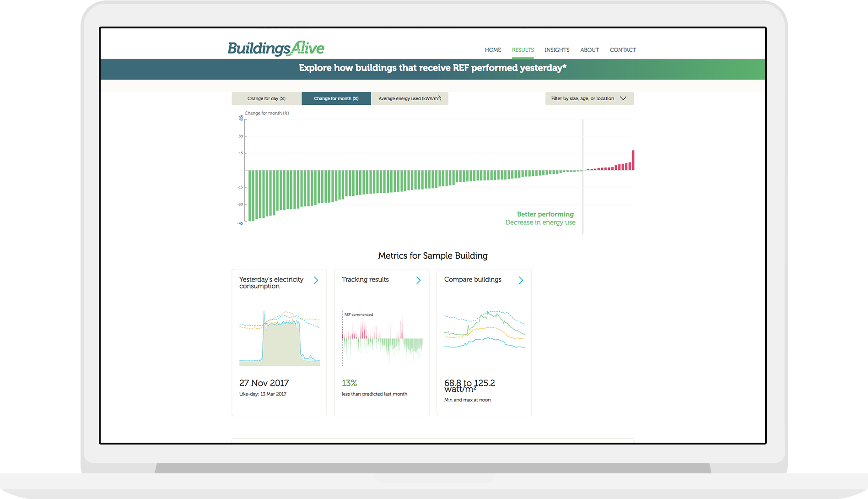Go to the ABOUT page

589,50
